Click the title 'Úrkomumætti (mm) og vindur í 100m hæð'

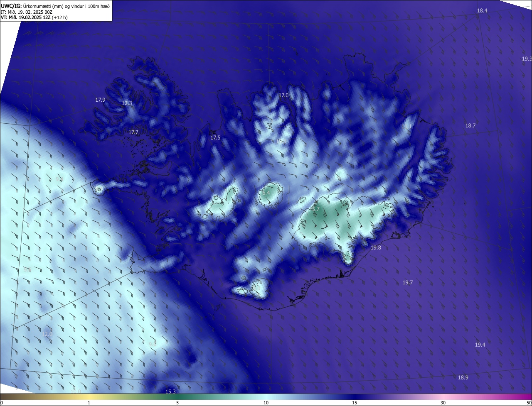click(x=67, y=6)
